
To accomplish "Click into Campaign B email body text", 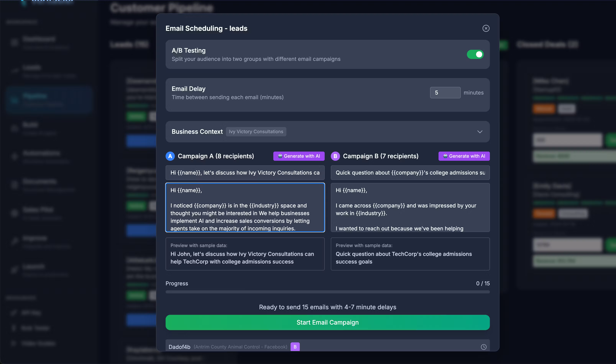I will pos(410,207).
